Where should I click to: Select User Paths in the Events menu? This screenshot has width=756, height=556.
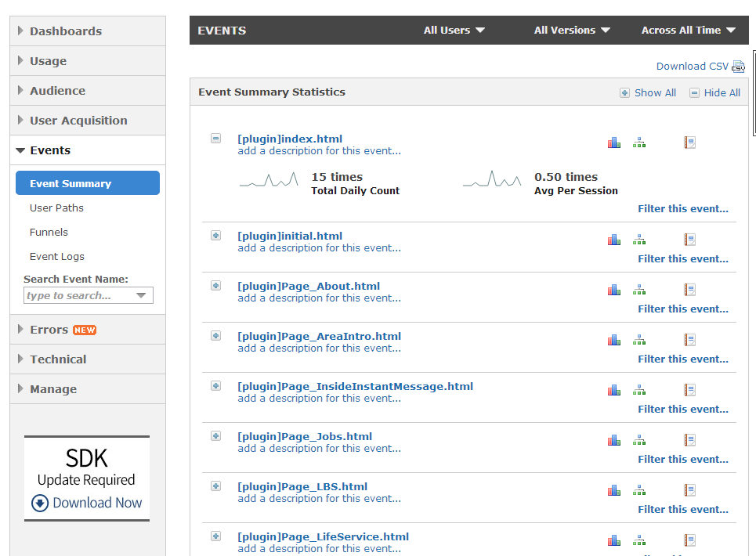[56, 208]
